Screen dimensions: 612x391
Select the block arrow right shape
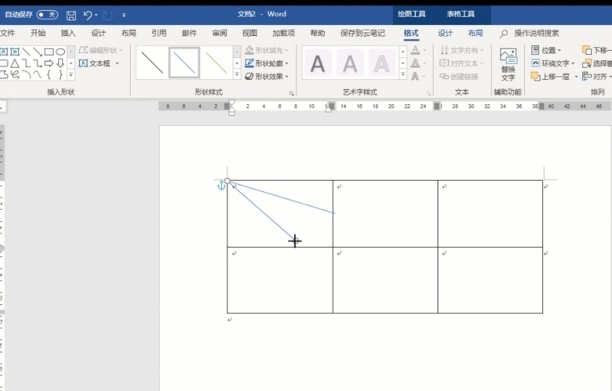pyautogui.click(x=49, y=63)
